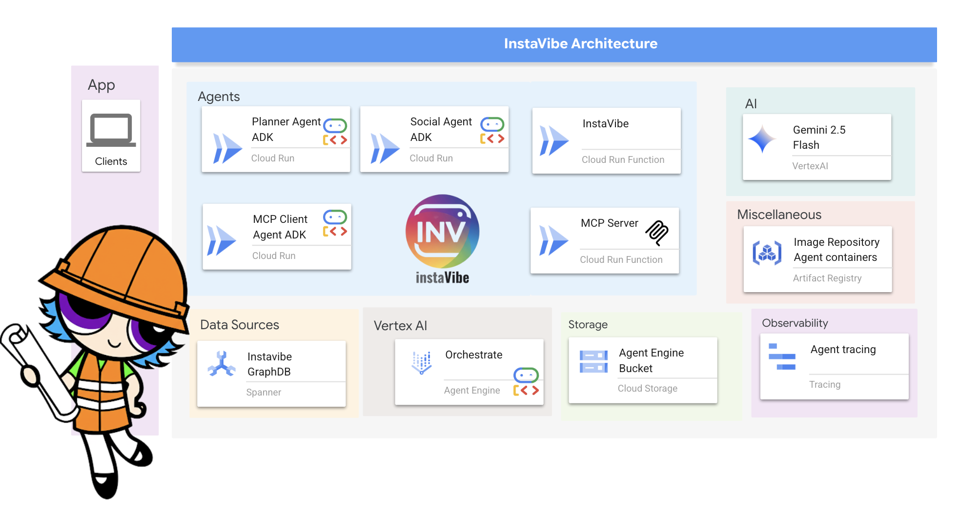Open the InstaVibe Cloud Run Function card

click(606, 139)
